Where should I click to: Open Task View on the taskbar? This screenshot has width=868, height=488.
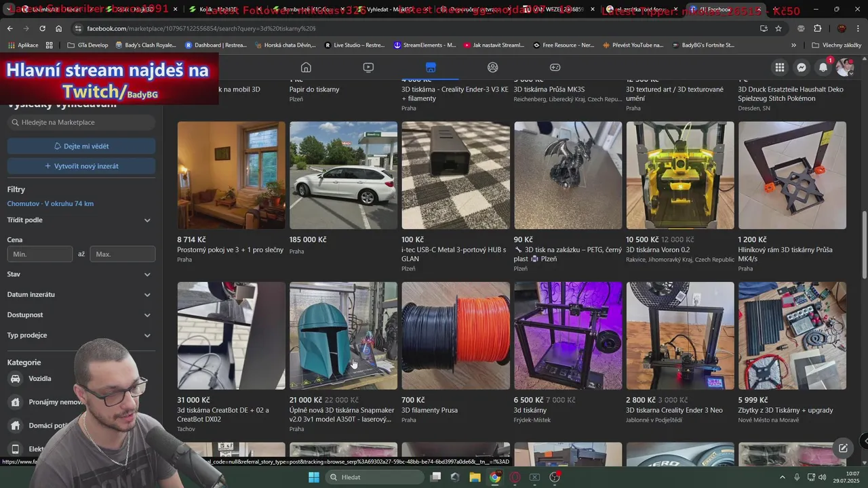[436, 477]
